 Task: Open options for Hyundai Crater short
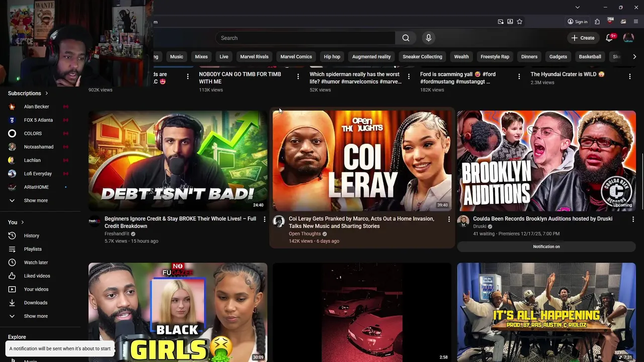pyautogui.click(x=629, y=76)
